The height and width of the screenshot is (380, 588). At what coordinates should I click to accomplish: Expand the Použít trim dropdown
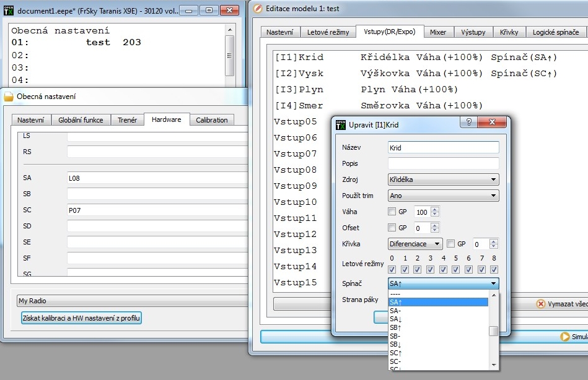tap(443, 196)
